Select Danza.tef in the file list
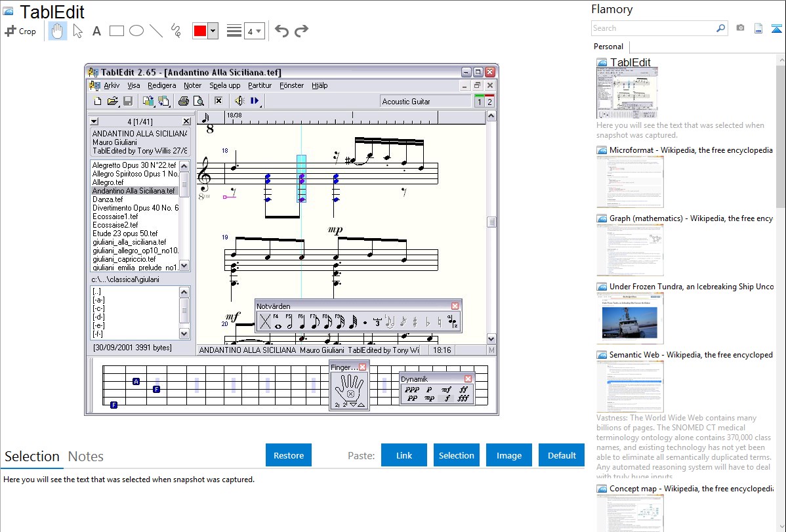The width and height of the screenshot is (786, 532). click(x=108, y=199)
